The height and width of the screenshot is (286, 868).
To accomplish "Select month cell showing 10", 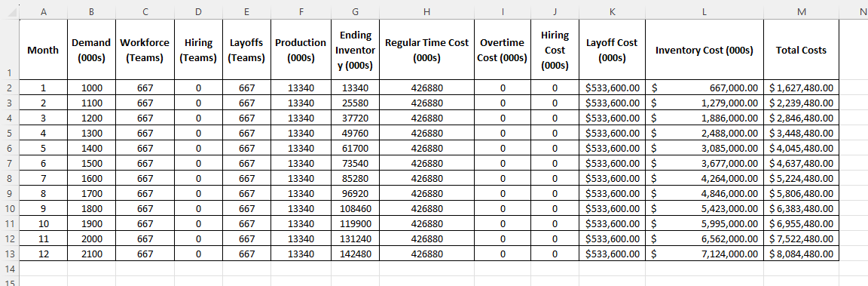I will tap(43, 223).
